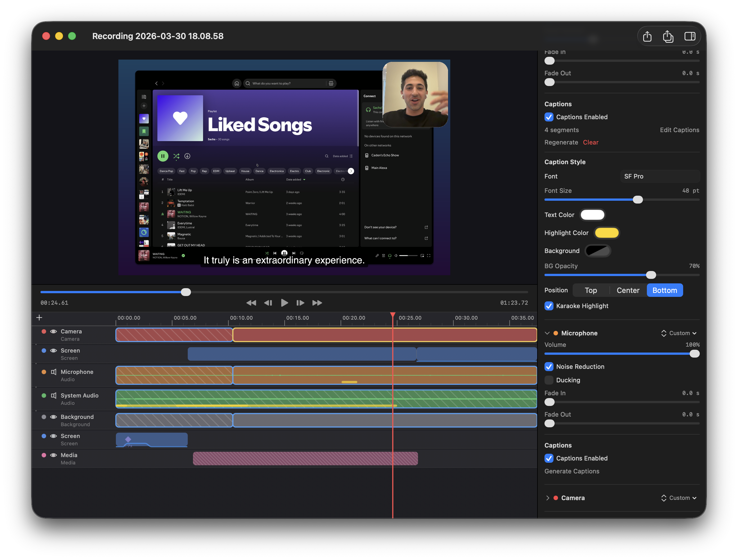Open the caption Background color swatch
The image size is (738, 560).
tap(598, 251)
